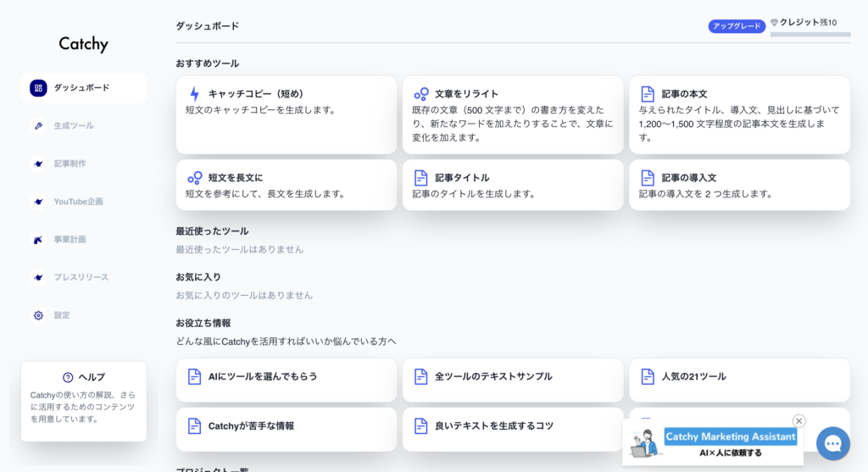The height and width of the screenshot is (472, 868).
Task: Click the gear icon beside 設定
Action: point(38,315)
